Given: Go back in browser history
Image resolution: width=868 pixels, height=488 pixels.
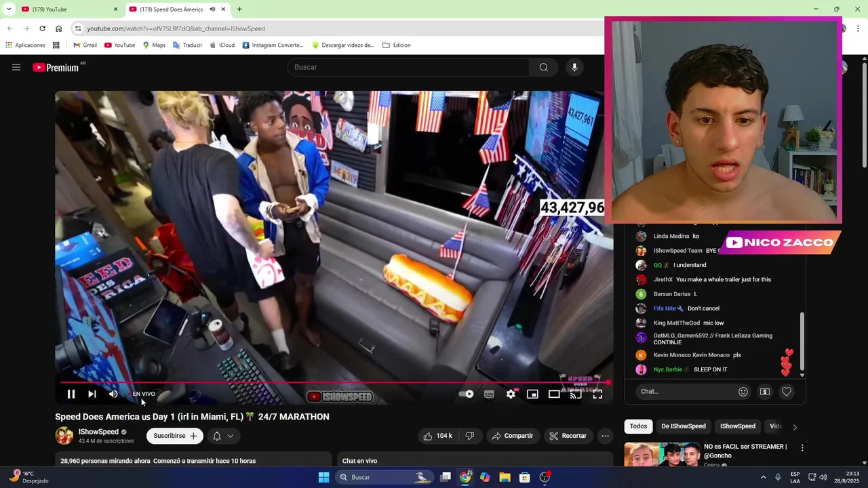Looking at the screenshot, I should tap(10, 28).
